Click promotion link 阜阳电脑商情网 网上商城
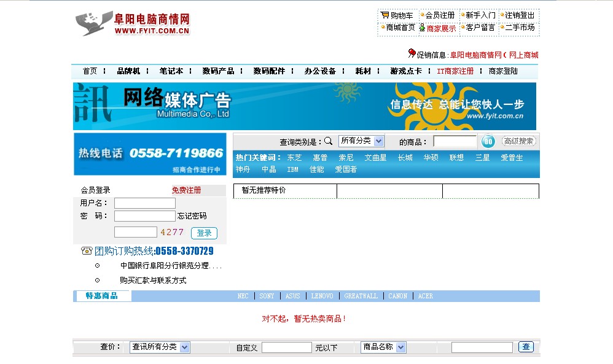Viewport: 613px width, 364px height. click(x=494, y=55)
